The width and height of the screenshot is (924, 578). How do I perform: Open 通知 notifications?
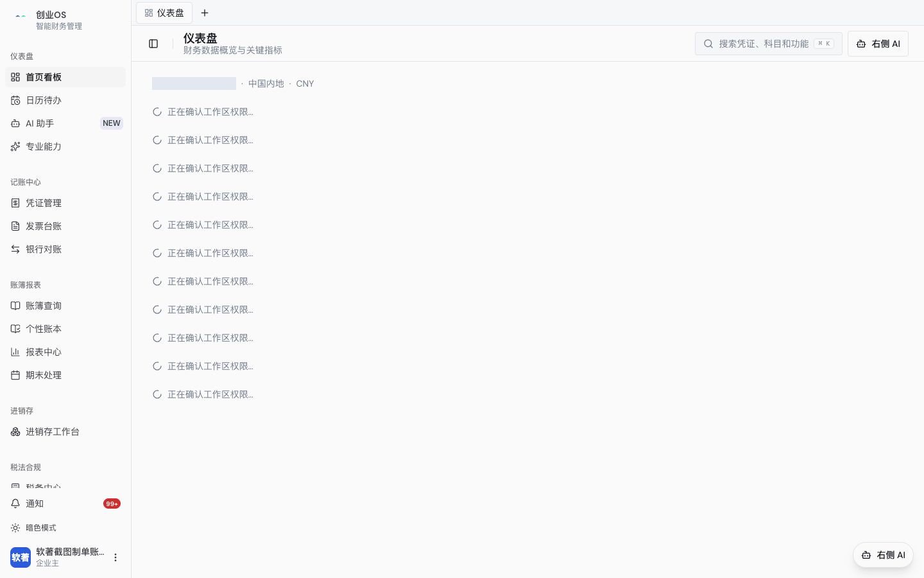[x=65, y=504]
